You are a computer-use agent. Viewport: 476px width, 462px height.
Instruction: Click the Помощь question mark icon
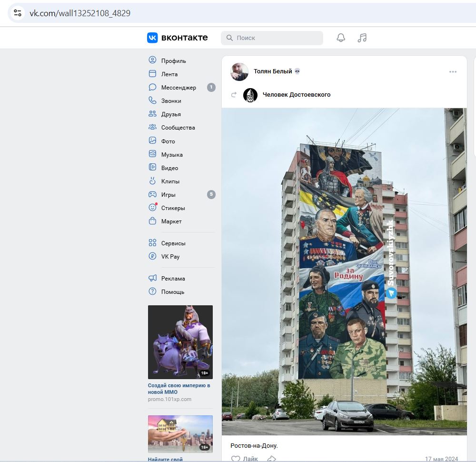point(152,291)
